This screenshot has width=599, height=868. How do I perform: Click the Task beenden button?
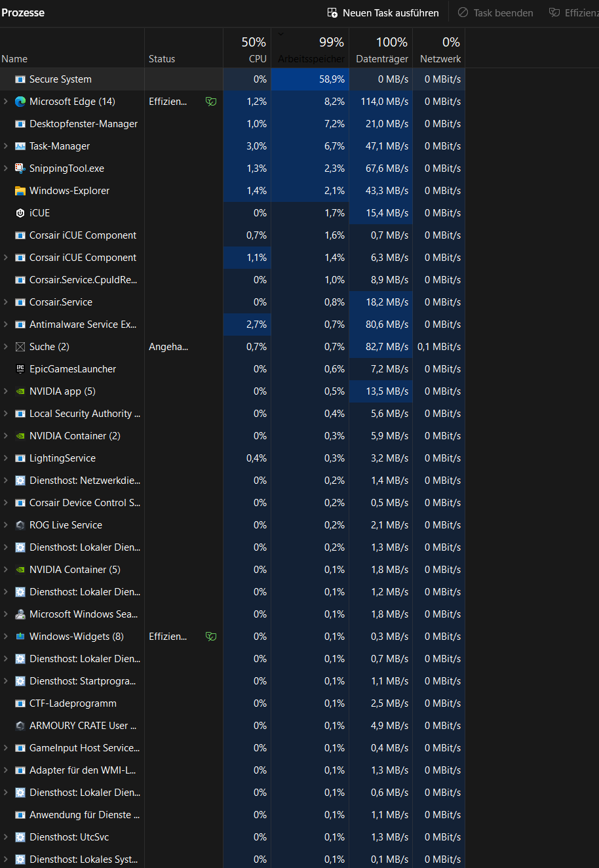495,13
